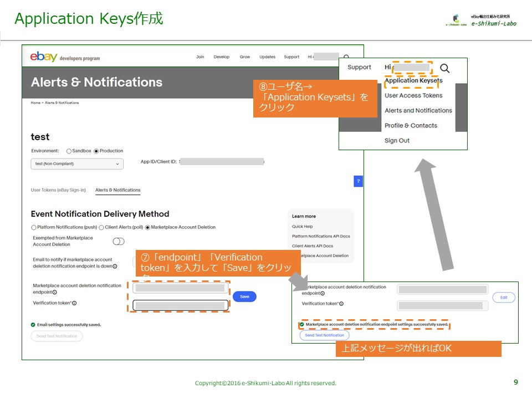Switch to User Tokens (eBay Sign-in) tab

click(x=58, y=190)
